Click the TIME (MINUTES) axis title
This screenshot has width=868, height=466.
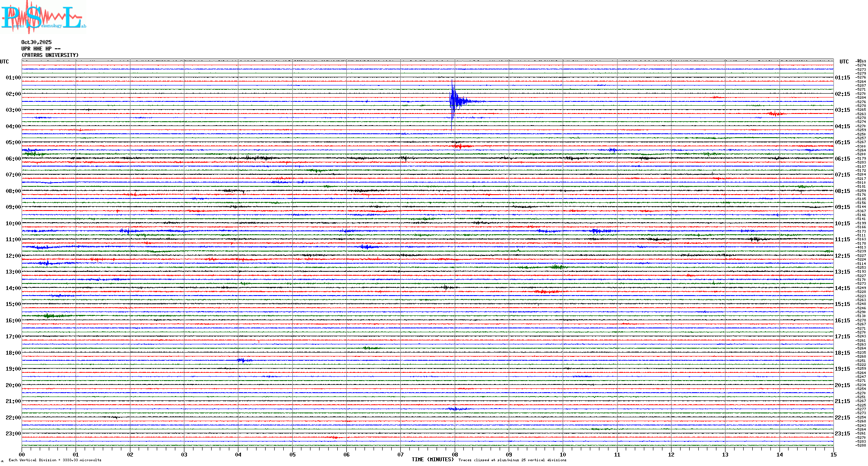tap(433, 460)
